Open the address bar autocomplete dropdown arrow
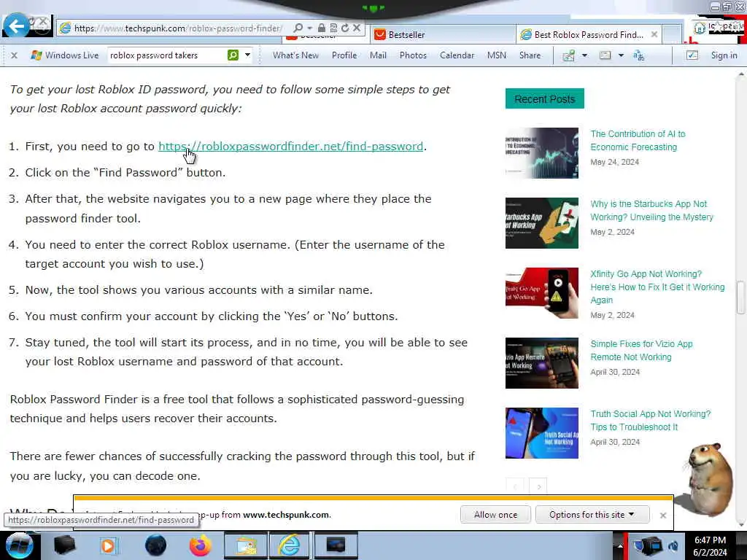 [309, 28]
